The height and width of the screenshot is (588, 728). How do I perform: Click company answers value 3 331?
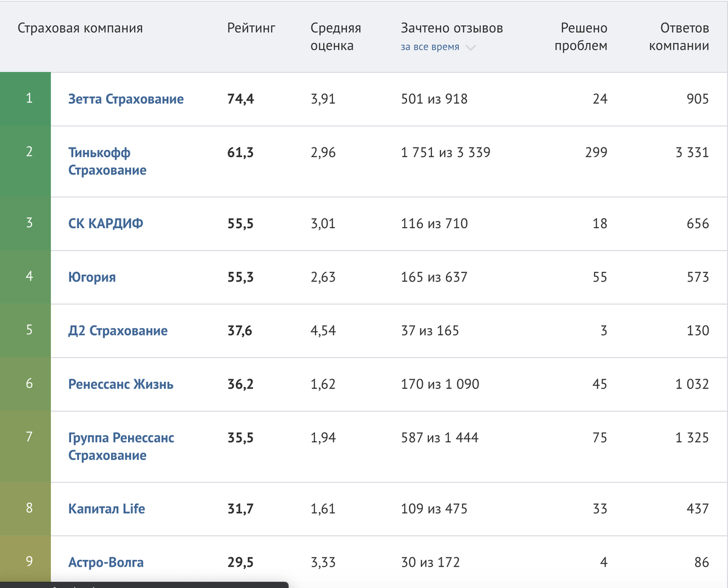tap(692, 152)
